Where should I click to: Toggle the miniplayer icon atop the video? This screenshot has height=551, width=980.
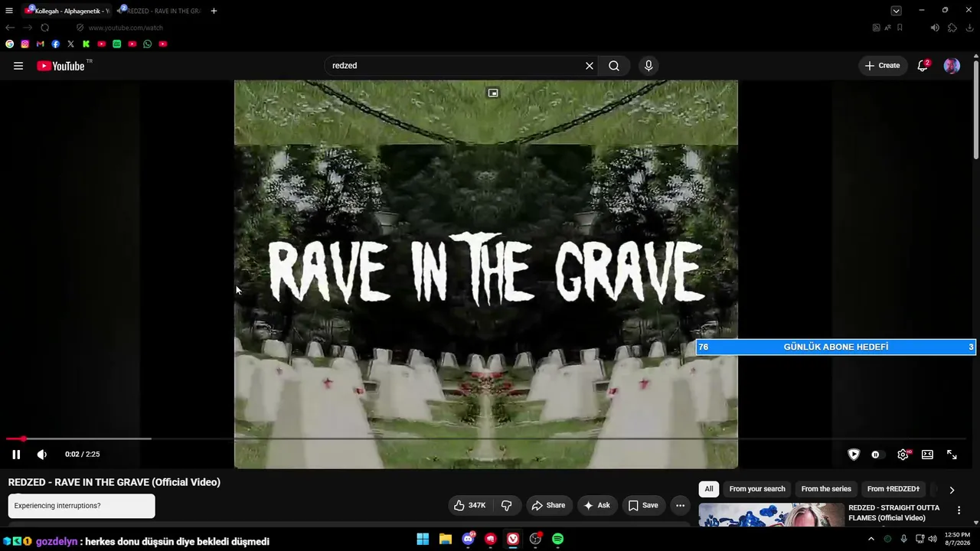(493, 93)
